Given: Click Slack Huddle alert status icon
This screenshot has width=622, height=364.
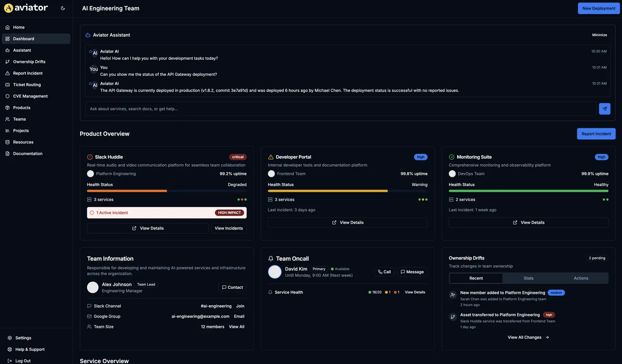Looking at the screenshot, I should [90, 157].
